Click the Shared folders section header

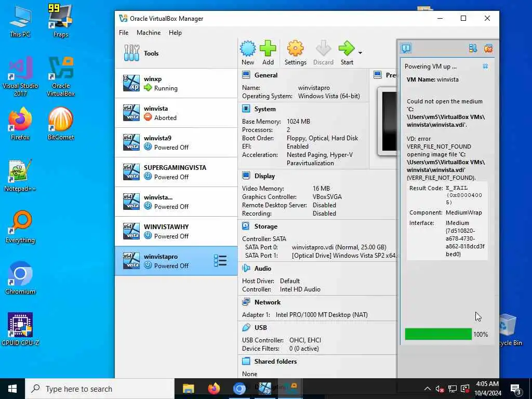coord(275,362)
